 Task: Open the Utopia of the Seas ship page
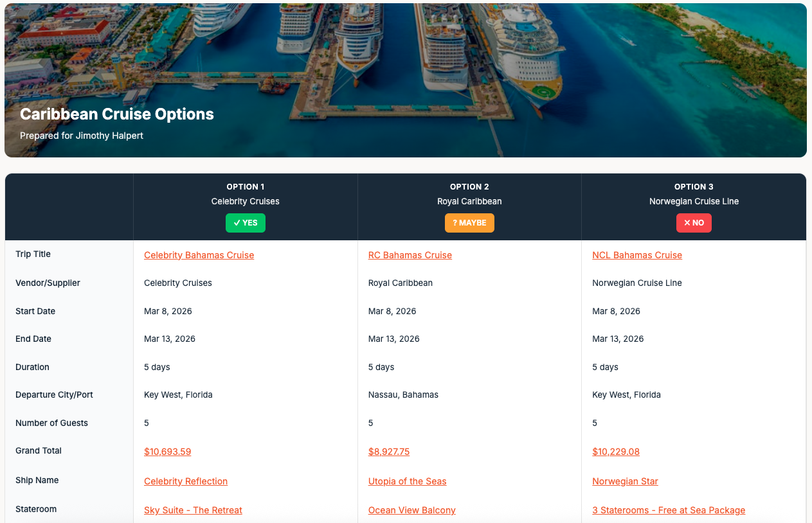pos(407,481)
